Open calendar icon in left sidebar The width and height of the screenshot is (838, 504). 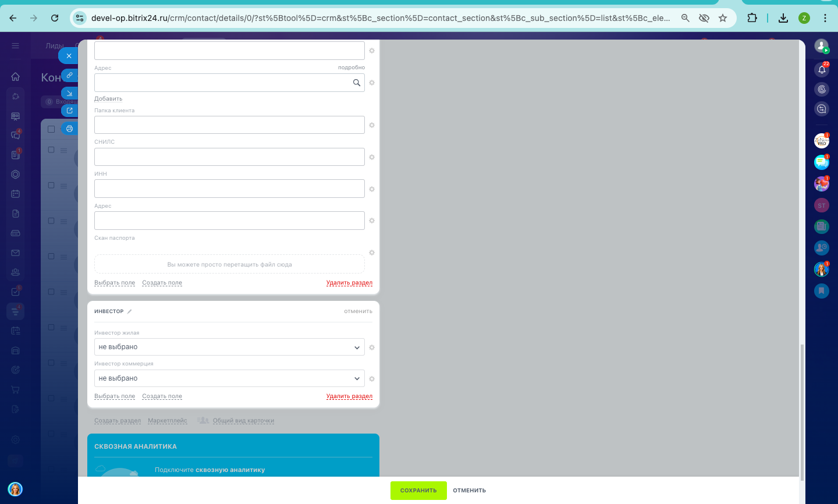click(x=16, y=194)
